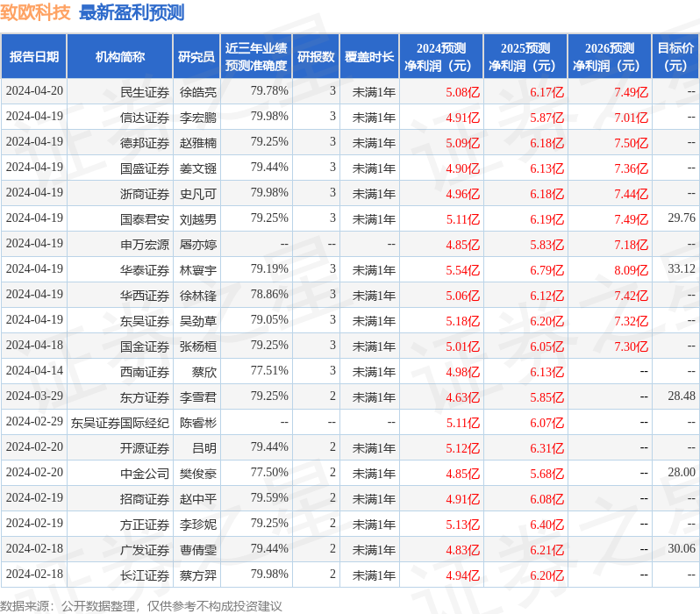Click accuracy value 78.86%
This screenshot has height=614, width=700.
269,294
